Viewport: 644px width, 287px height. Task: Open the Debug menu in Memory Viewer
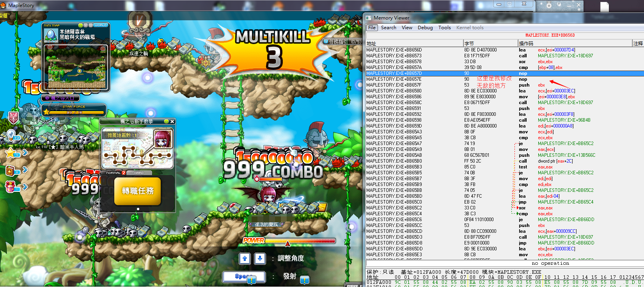point(425,28)
